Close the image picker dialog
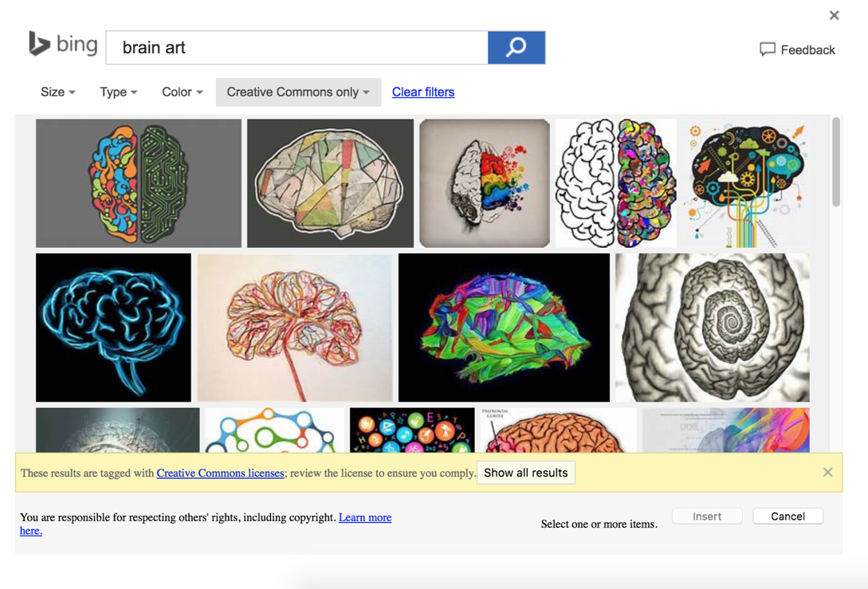This screenshot has width=868, height=589. tap(834, 14)
